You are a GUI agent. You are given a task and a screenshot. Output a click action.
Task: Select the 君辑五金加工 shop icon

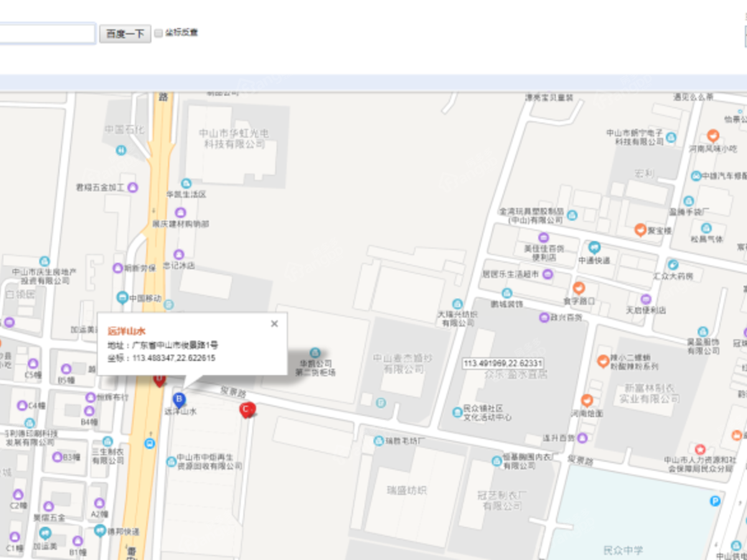pos(133,187)
